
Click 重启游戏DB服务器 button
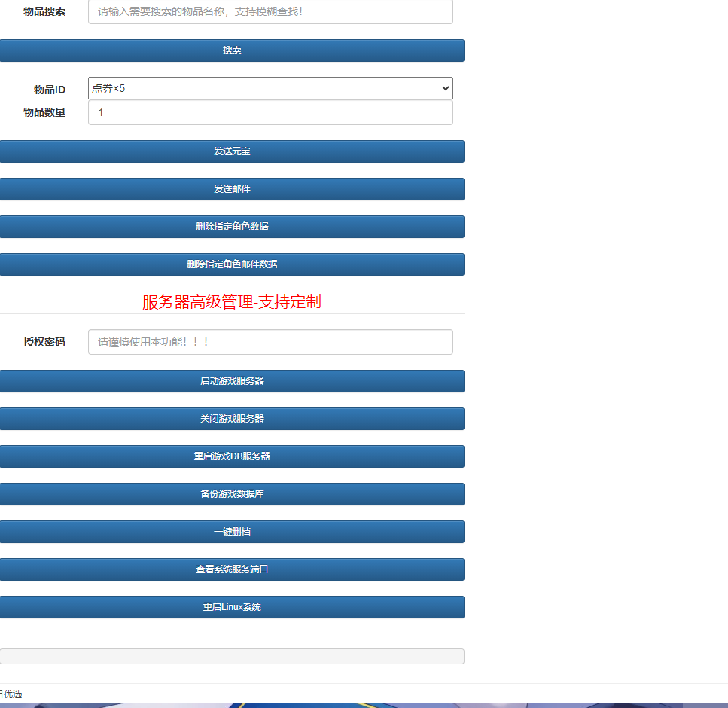pos(232,456)
